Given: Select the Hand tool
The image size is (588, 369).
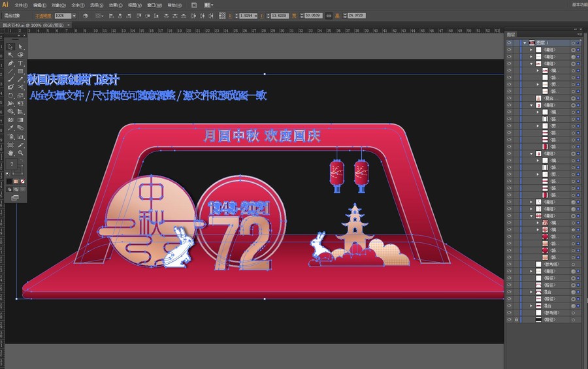Looking at the screenshot, I should [x=10, y=153].
